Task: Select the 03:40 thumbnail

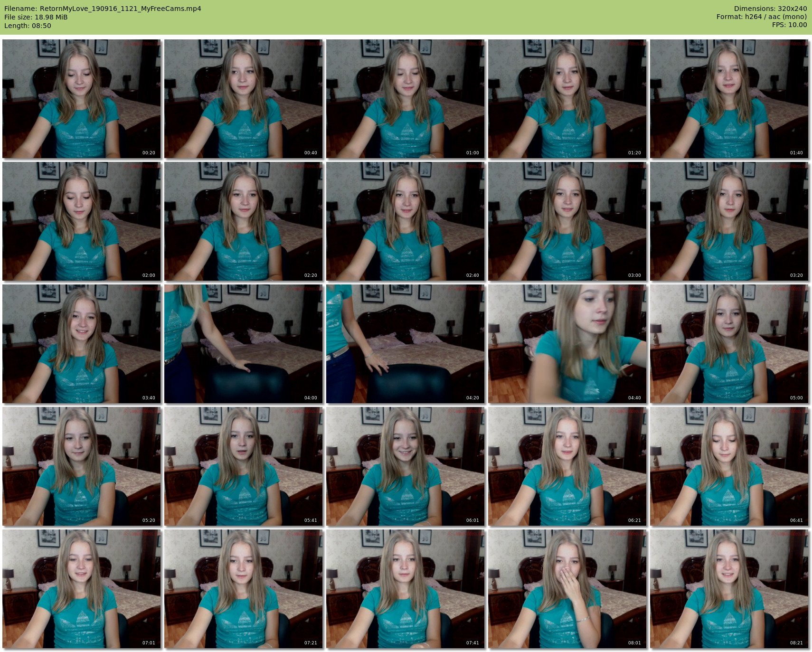Action: tap(81, 344)
